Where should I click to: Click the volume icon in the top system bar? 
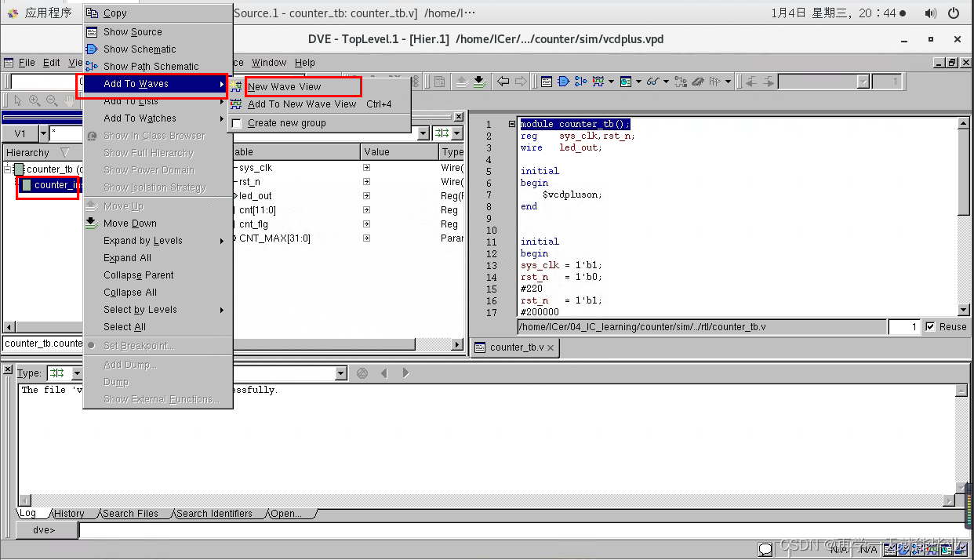click(932, 13)
